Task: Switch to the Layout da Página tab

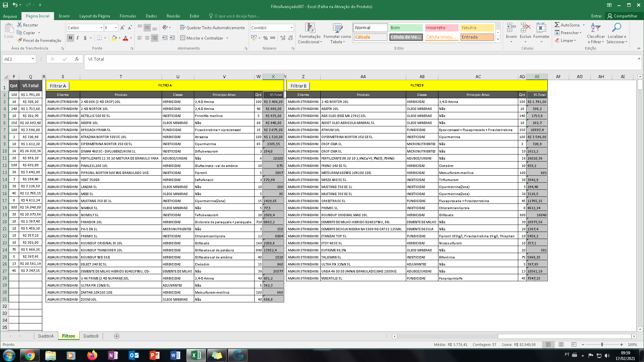Action: click(95, 16)
